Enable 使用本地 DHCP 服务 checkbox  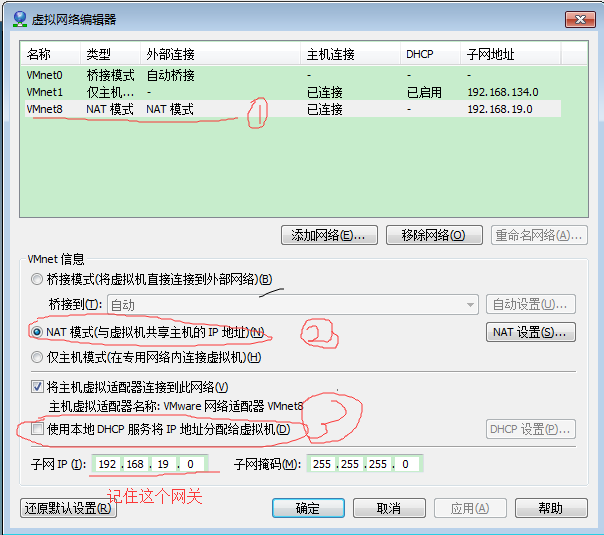(x=38, y=429)
